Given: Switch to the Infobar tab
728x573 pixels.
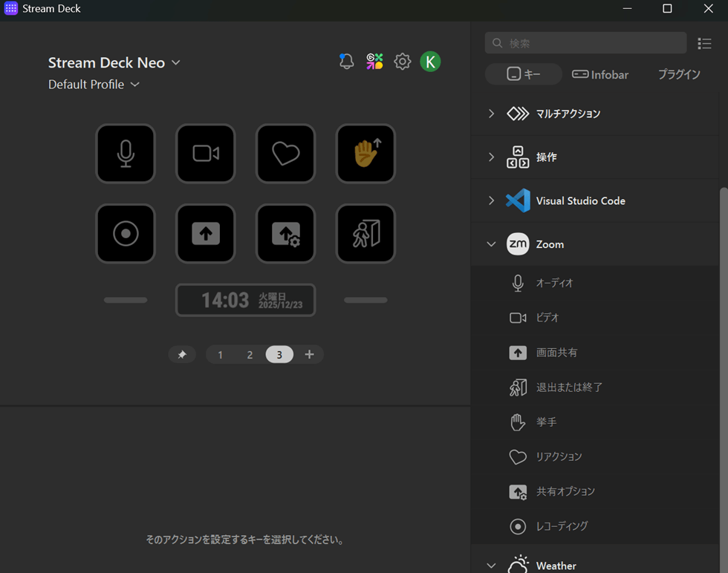Looking at the screenshot, I should click(600, 74).
